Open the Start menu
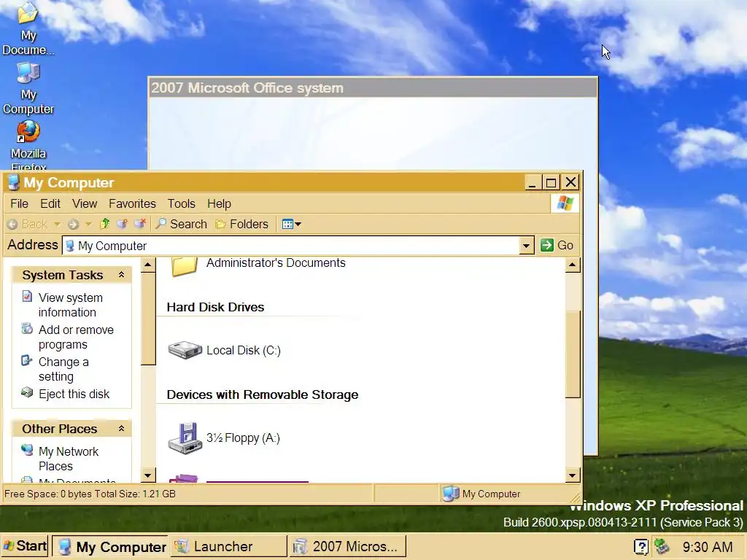747x560 pixels. (x=25, y=546)
